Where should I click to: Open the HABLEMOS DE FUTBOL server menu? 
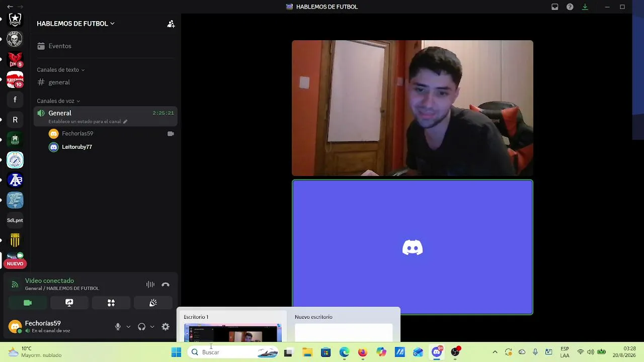[x=75, y=24]
